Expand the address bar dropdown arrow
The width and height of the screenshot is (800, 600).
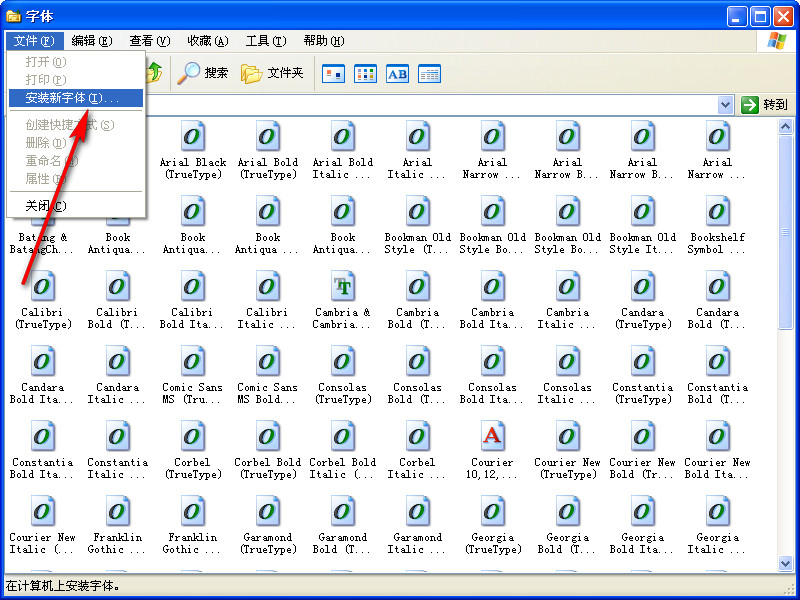pos(726,105)
